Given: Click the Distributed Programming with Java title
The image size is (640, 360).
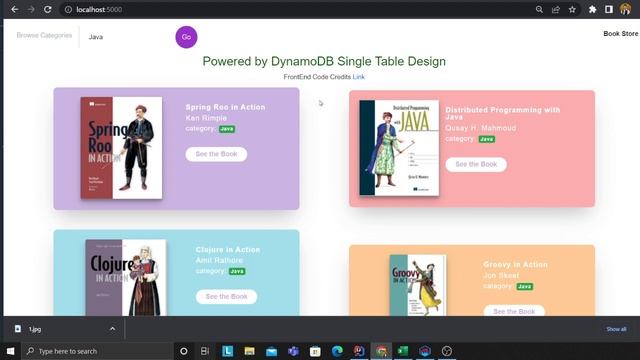Looking at the screenshot, I should pos(503,113).
